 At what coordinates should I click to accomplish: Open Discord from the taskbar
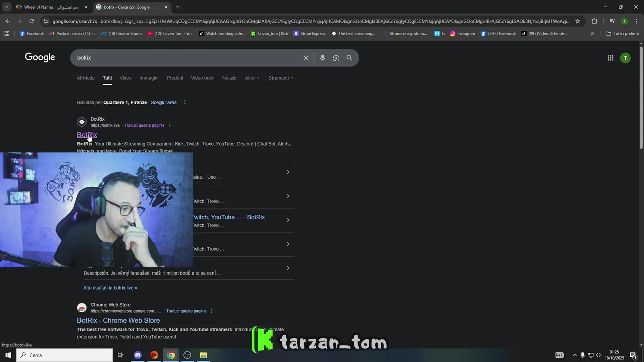point(138,355)
